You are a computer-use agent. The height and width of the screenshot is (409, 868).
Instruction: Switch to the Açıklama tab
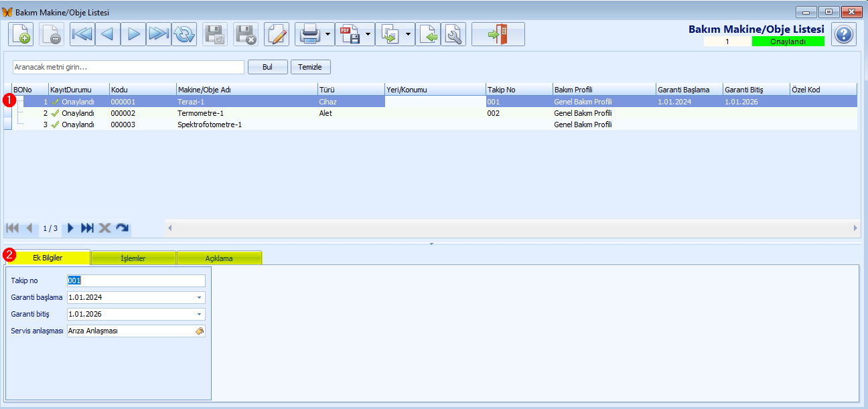tap(219, 258)
